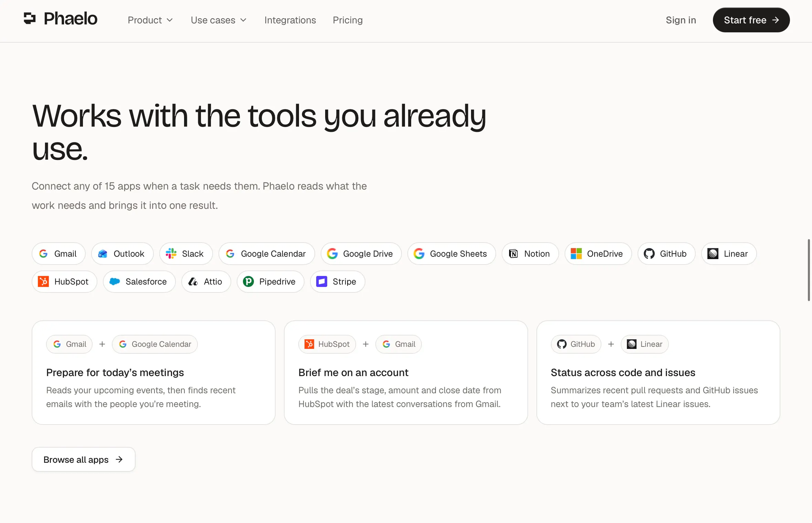The height and width of the screenshot is (523, 812).
Task: Open the Integrations nav item
Action: 290,20
